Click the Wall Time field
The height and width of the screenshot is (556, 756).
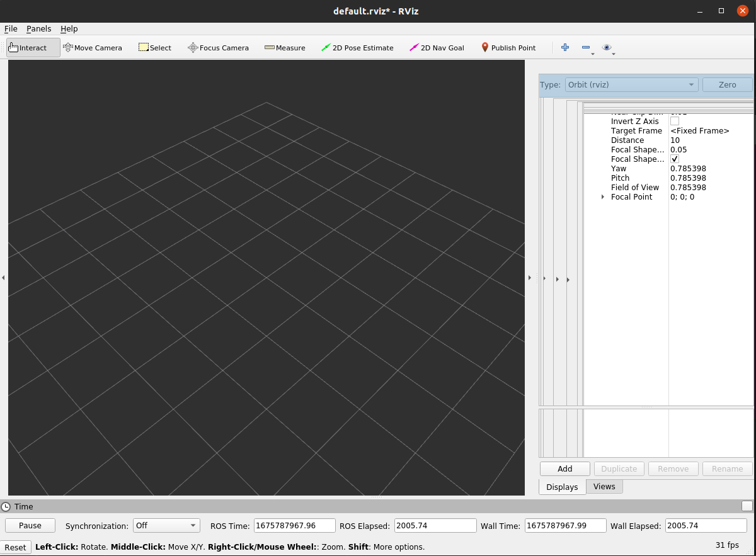[x=566, y=526]
